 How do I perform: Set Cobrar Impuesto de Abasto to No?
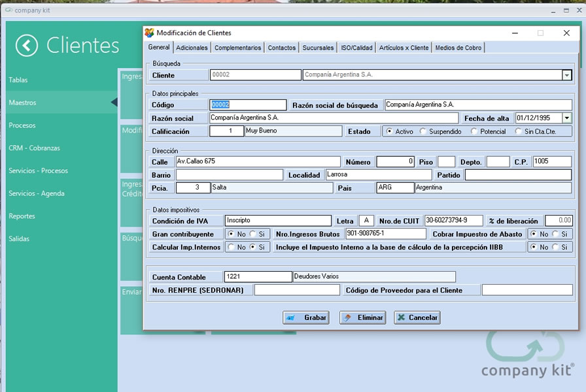pos(534,234)
